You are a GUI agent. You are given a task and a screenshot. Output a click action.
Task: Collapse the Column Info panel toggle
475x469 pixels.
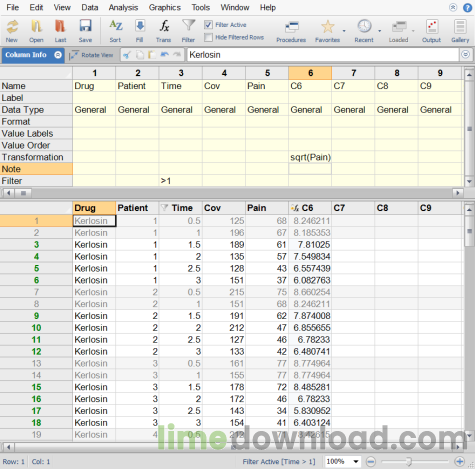point(58,55)
